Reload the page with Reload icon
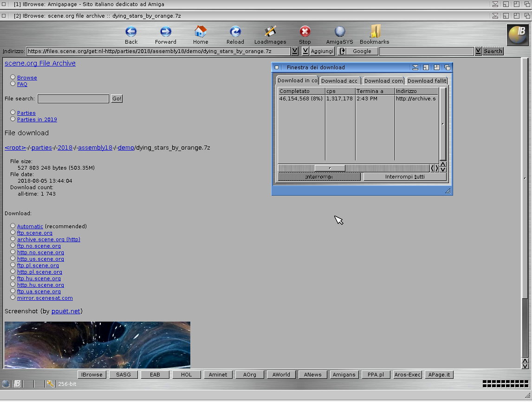This screenshot has width=532, height=402. click(235, 32)
